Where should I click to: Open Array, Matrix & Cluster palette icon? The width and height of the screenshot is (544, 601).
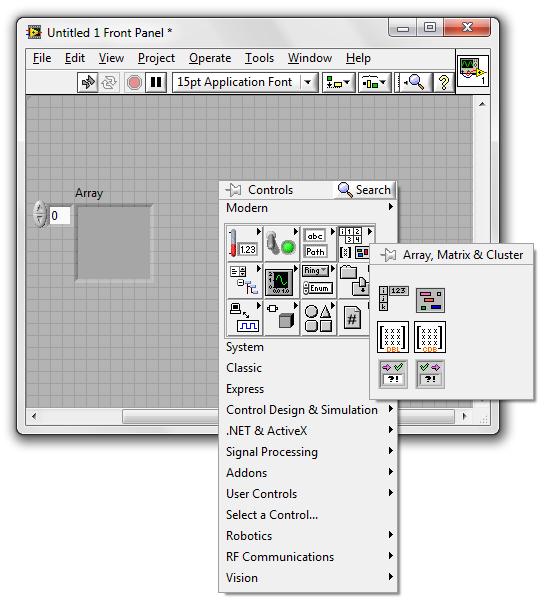click(x=355, y=243)
